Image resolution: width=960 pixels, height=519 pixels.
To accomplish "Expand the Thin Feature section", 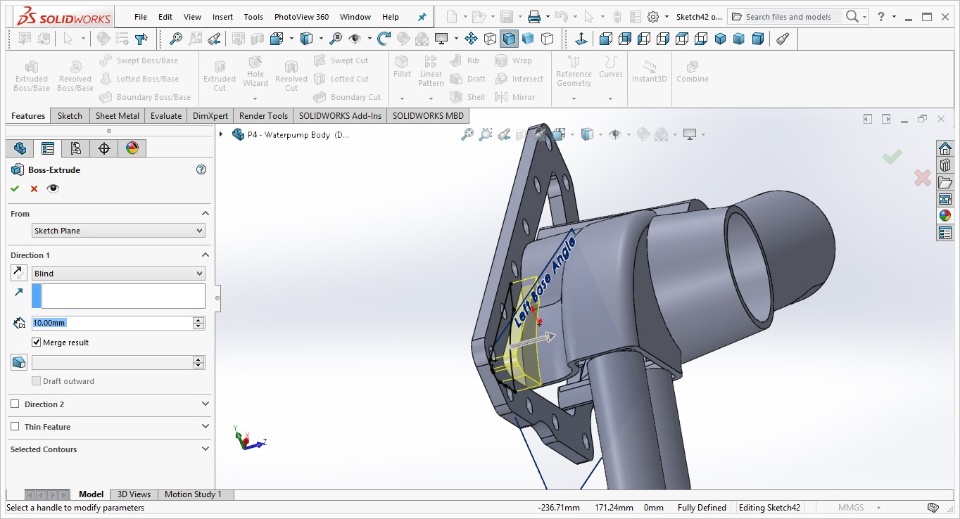I will pos(205,427).
